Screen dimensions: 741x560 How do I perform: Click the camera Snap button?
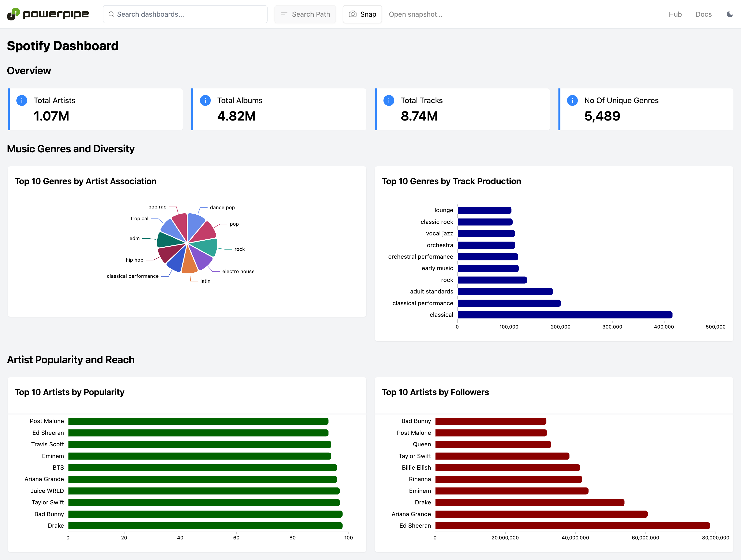point(362,14)
